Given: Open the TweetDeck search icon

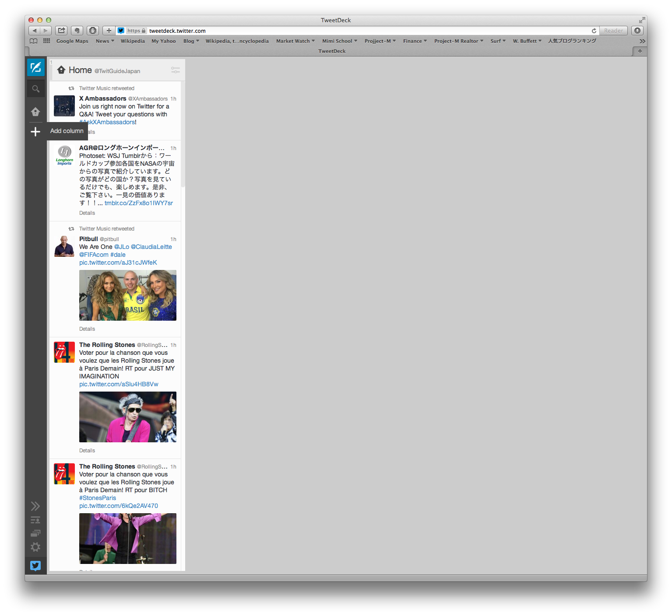Looking at the screenshot, I should tap(36, 89).
